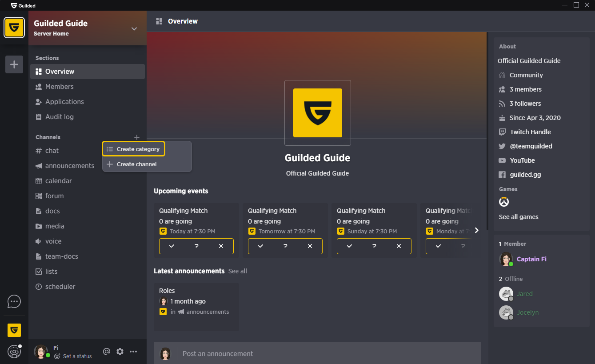This screenshot has height=364, width=595.
Task: Click the add server plus button
Action: tap(14, 64)
